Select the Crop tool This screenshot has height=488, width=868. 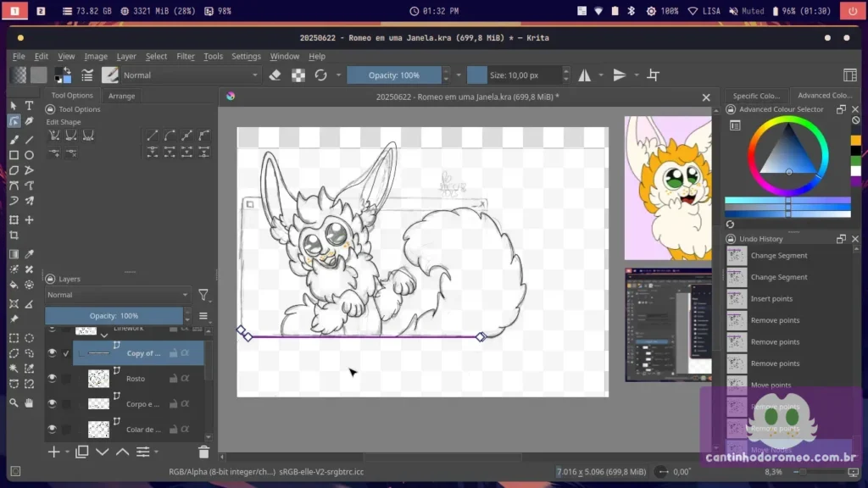tap(14, 236)
